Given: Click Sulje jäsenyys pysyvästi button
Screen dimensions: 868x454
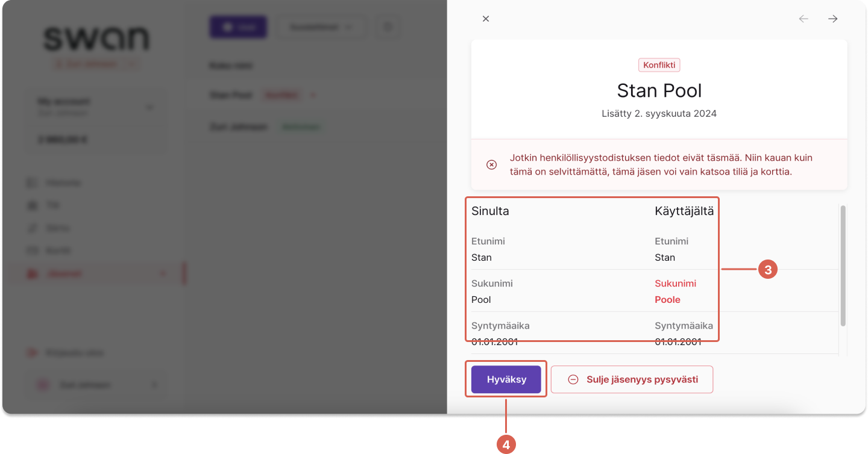Looking at the screenshot, I should pos(632,379).
